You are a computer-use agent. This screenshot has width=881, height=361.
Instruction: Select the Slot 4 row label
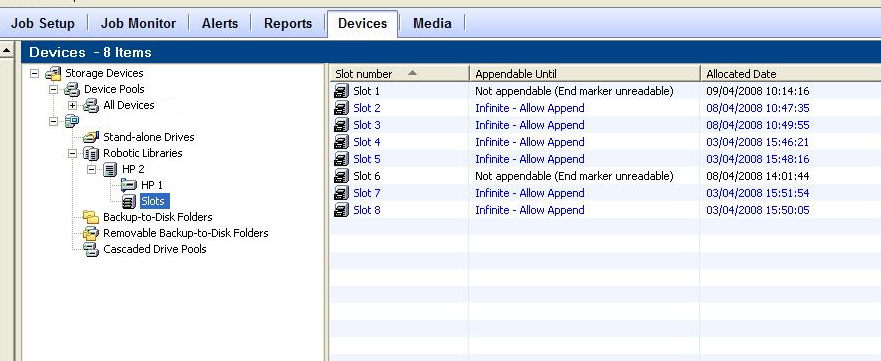(x=367, y=142)
